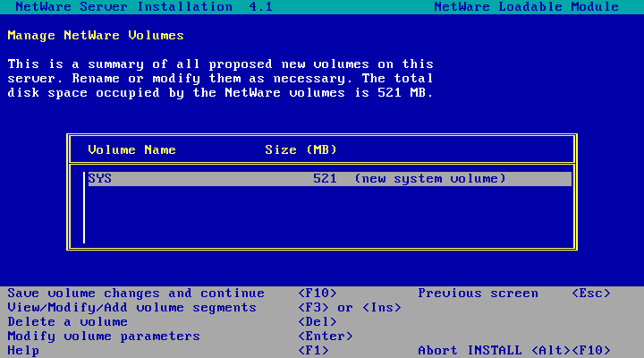Click the NetWare Server Installation 4.1 title

pos(144,7)
